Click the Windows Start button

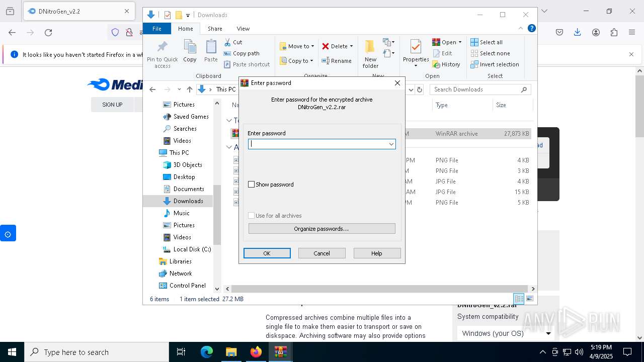tap(12, 352)
